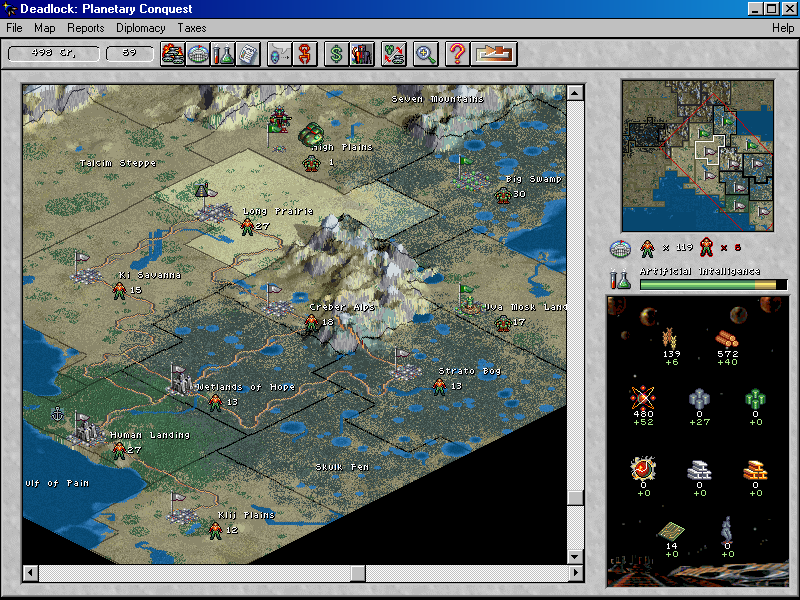Image resolution: width=800 pixels, height=600 pixels.
Task: Click the iron resource icon showing +27
Action: (x=699, y=399)
